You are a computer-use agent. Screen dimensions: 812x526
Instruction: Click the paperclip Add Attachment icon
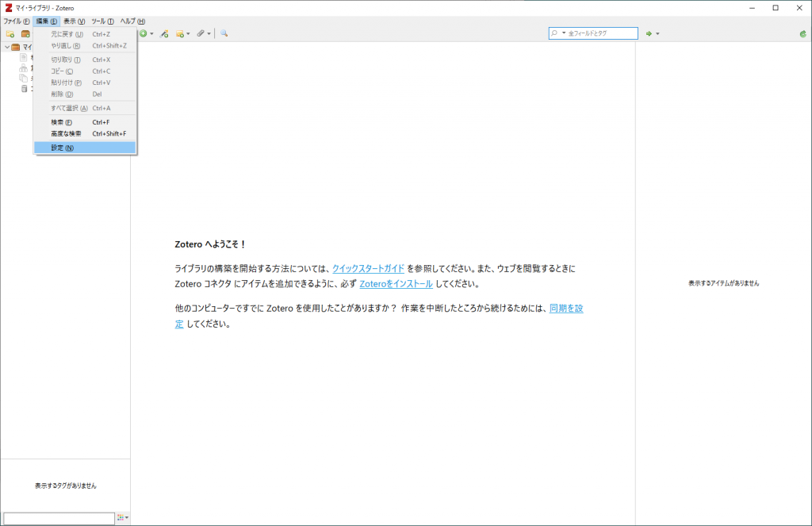tap(201, 33)
